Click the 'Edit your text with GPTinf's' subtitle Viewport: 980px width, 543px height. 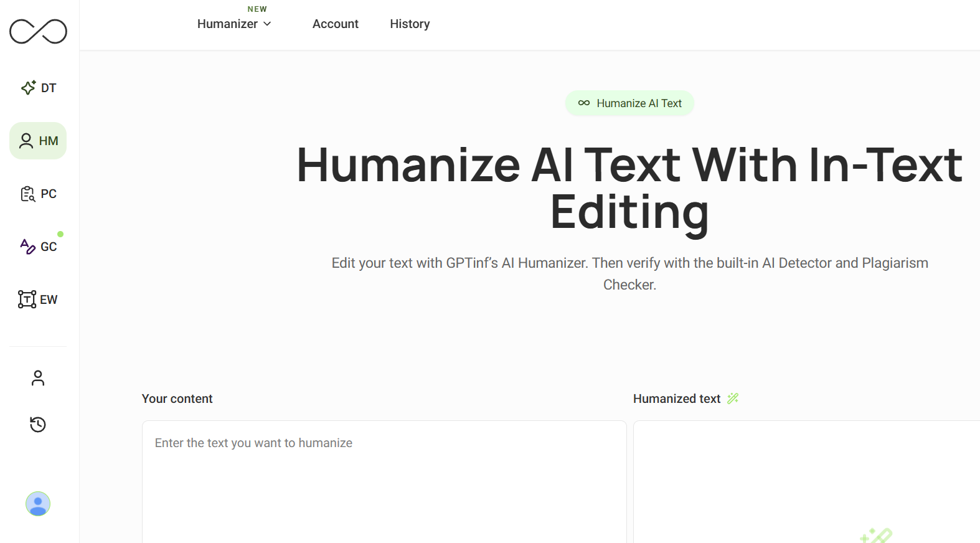pyautogui.click(x=629, y=273)
